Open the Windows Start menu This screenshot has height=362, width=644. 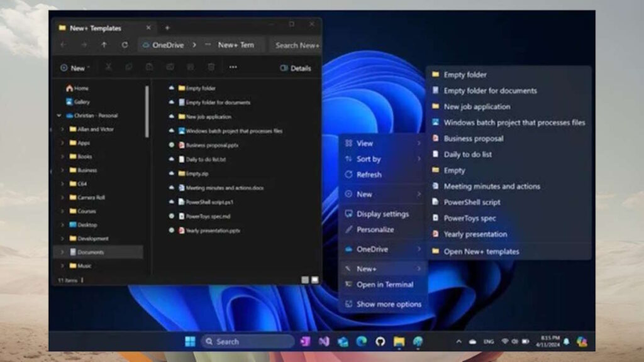[x=190, y=341]
